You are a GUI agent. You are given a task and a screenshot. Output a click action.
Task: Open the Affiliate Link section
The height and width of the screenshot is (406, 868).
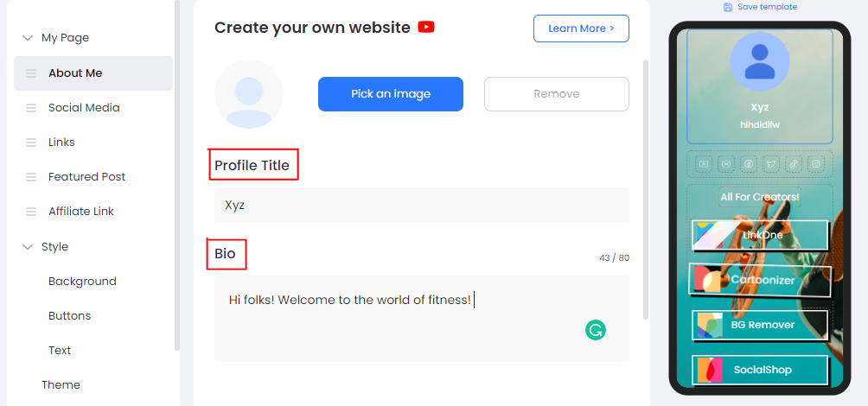point(81,212)
